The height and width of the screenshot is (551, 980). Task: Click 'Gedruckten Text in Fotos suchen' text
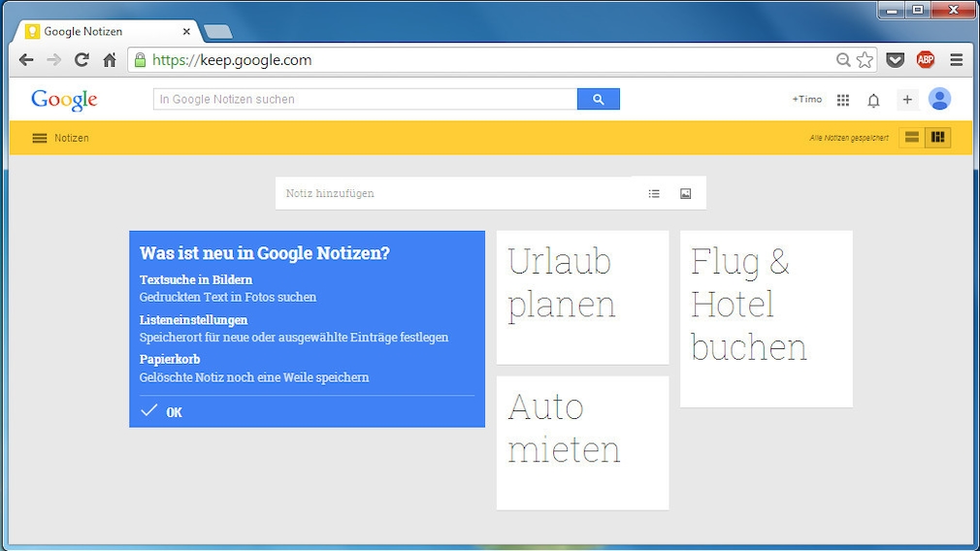click(x=228, y=298)
